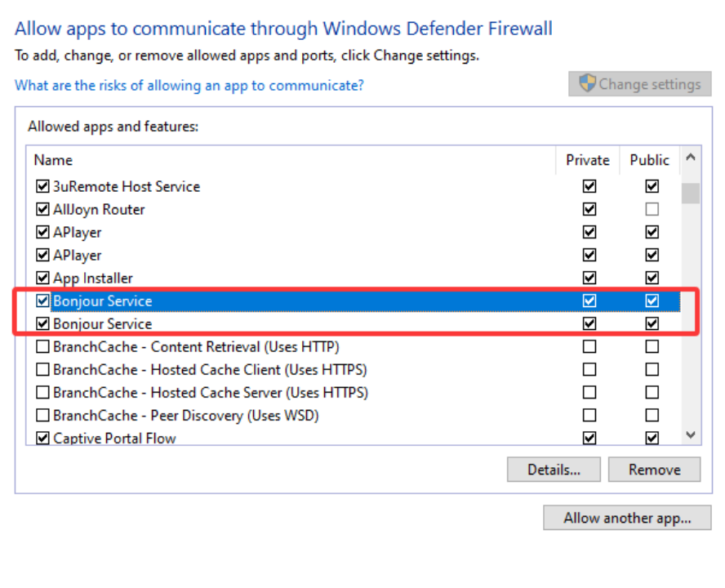This screenshot has width=725, height=588.
Task: Click Allow another app
Action: 627,518
